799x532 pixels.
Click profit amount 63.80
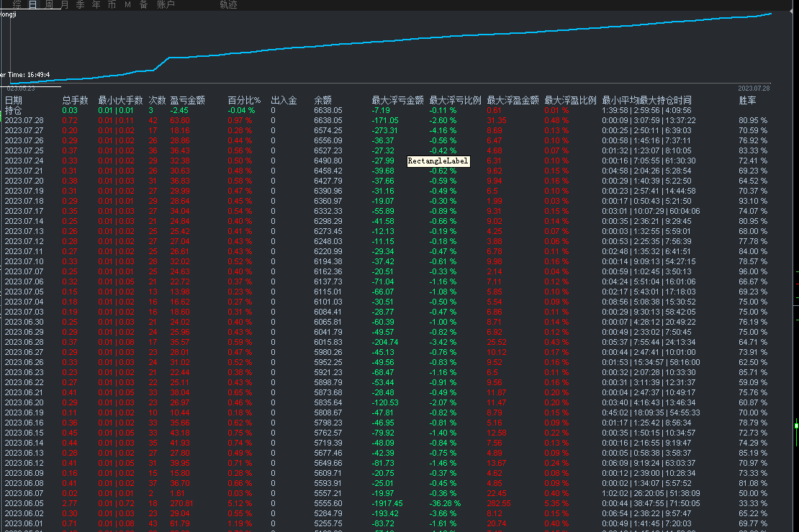pyautogui.click(x=180, y=121)
